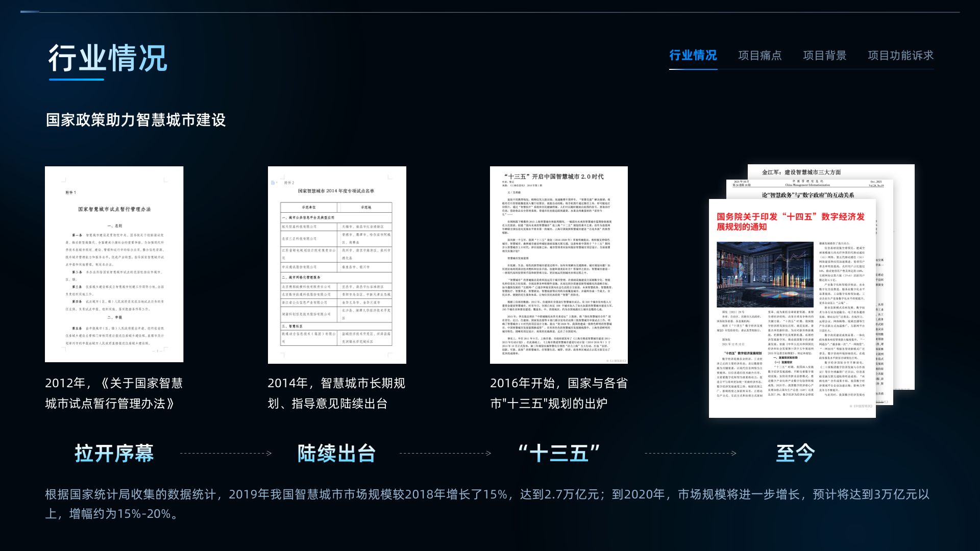Click the 行业情况 main slide title
This screenshot has width=980, height=551.
point(108,58)
